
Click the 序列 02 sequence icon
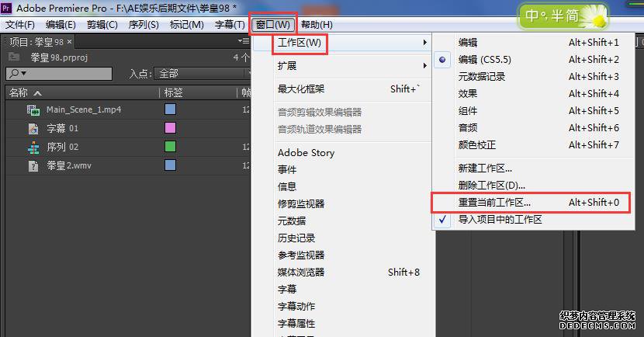click(33, 148)
